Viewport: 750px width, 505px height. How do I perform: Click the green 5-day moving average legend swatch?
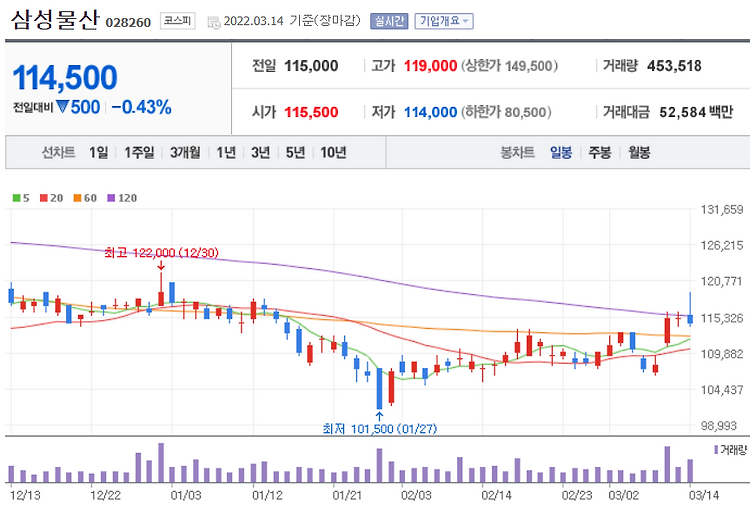pyautogui.click(x=16, y=198)
